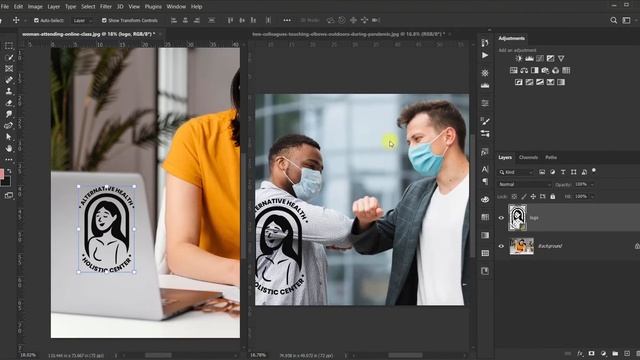Open the File menu
This screenshot has height=360, width=640.
(x=5, y=7)
